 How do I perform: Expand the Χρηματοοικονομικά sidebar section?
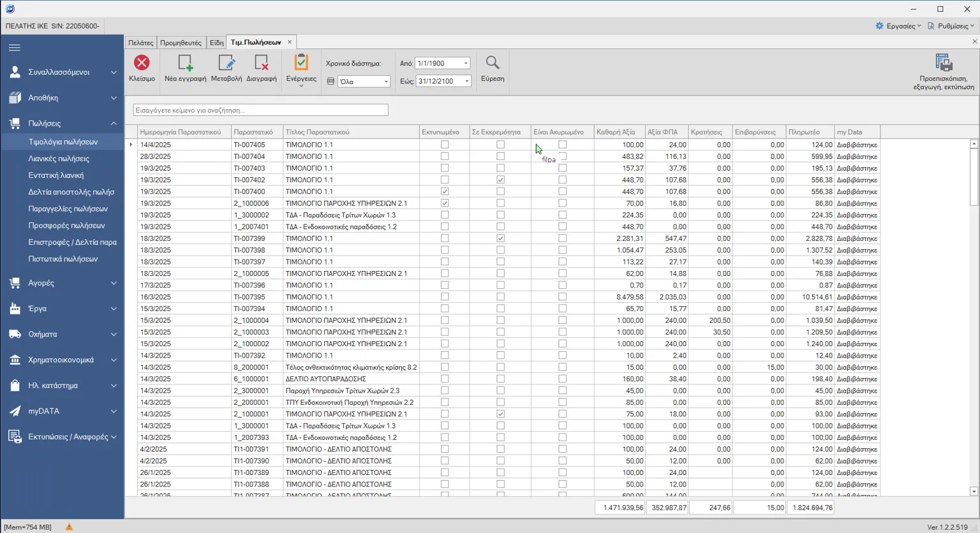114,360
